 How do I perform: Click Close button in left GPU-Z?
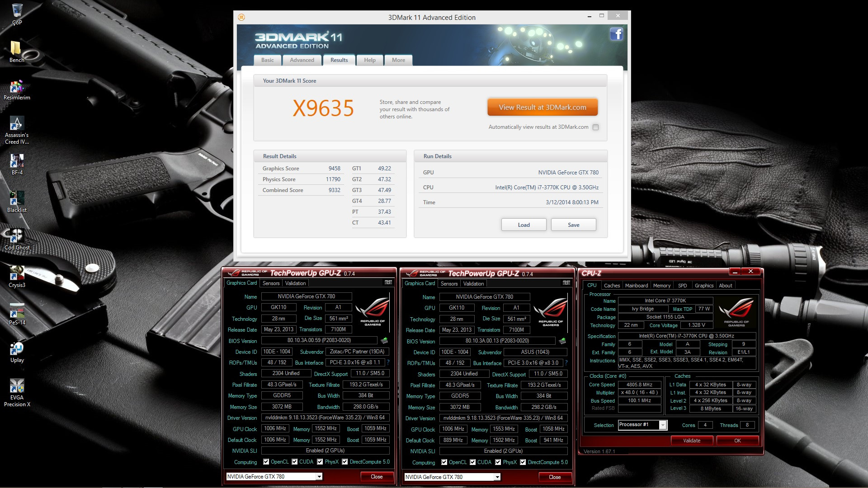pyautogui.click(x=377, y=477)
